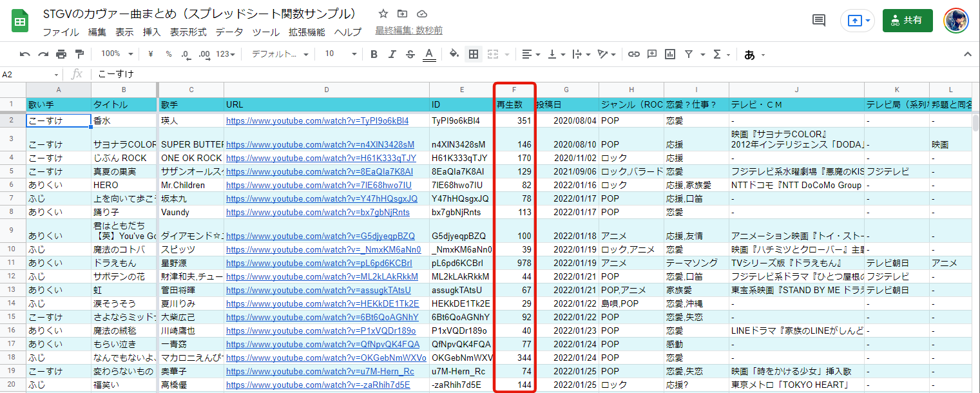This screenshot has width=980, height=393.
Task: Insert a chart from toolbar
Action: [670, 54]
